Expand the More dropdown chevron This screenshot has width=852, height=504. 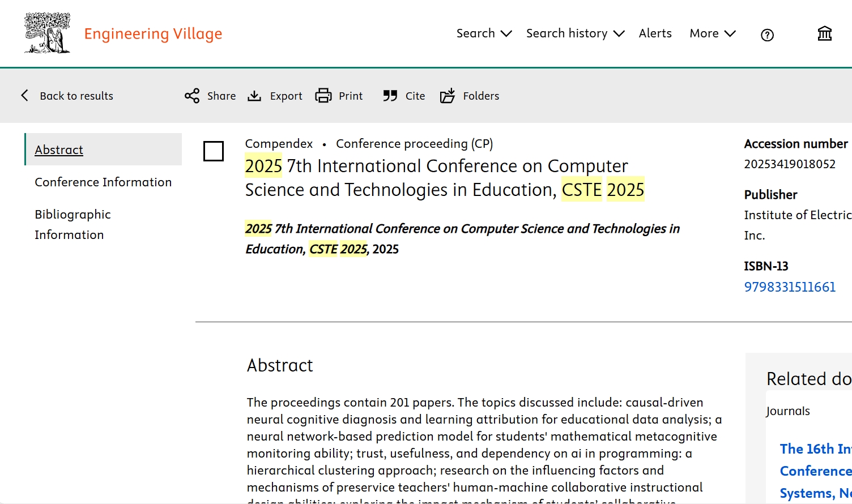click(x=730, y=34)
